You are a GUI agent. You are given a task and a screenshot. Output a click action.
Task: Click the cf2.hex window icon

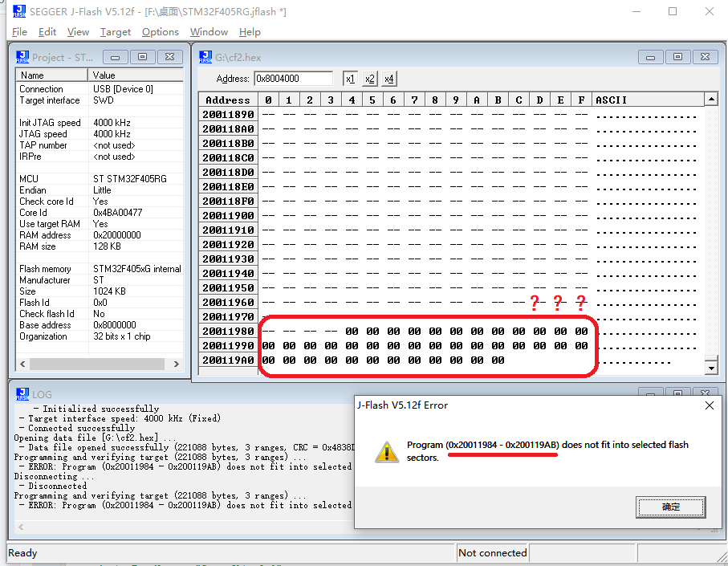click(205, 57)
